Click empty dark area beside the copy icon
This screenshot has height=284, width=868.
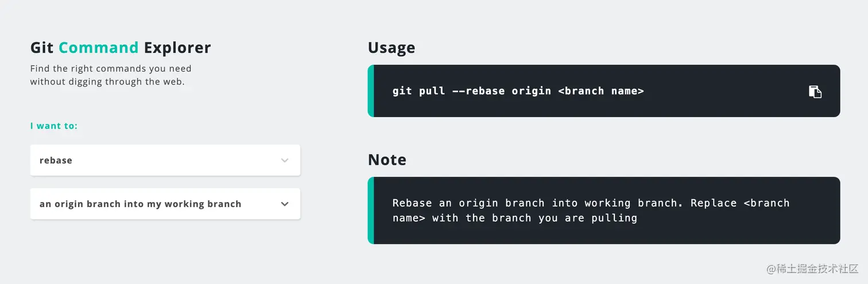(x=746, y=91)
